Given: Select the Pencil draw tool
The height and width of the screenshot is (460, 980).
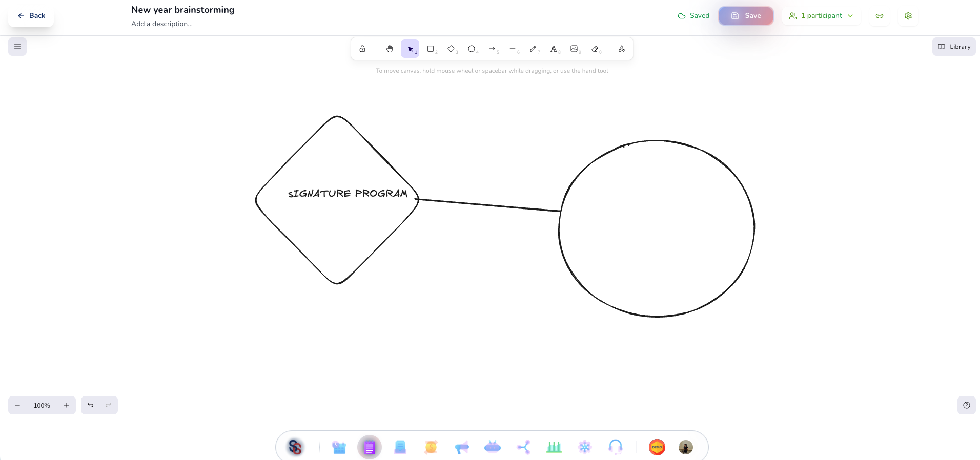Looking at the screenshot, I should pos(533,49).
